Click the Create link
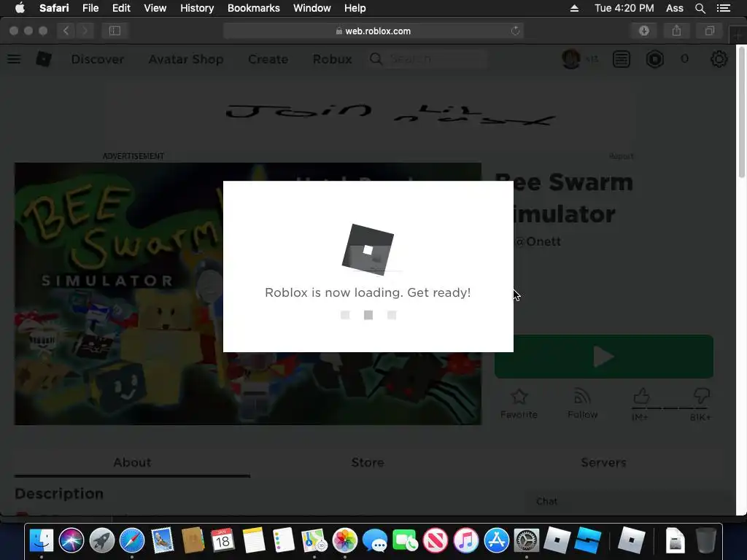Screen dimensions: 747x560 tap(268, 59)
